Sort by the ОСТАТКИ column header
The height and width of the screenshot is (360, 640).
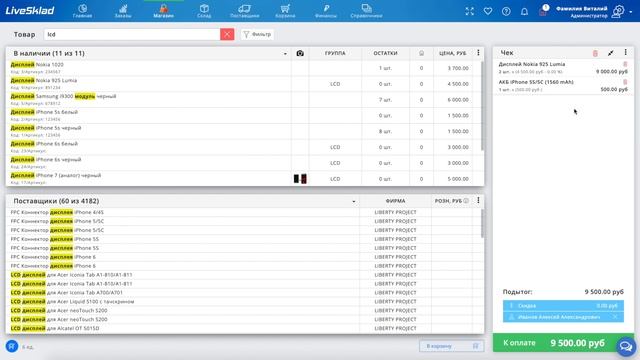[x=385, y=53]
